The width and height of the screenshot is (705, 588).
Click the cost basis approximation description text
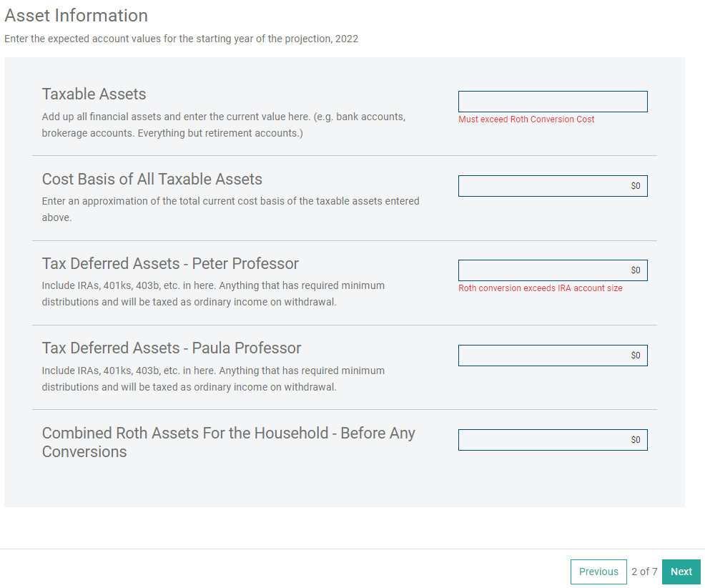230,209
